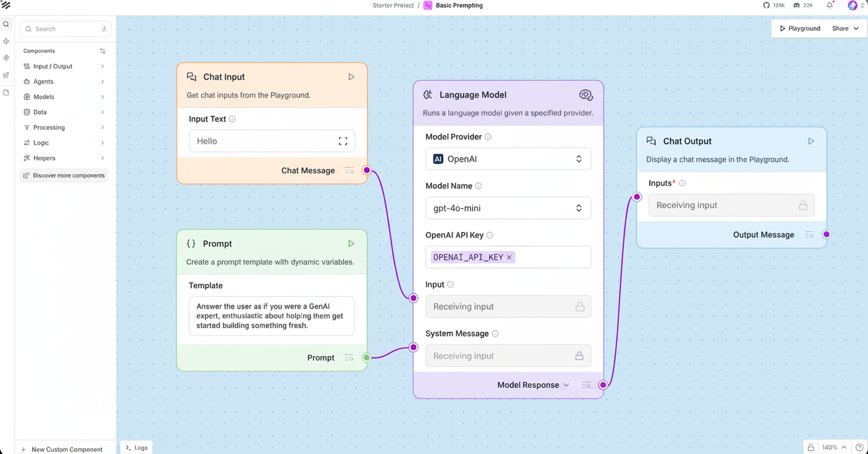Click the Language Model brain icon
The height and width of the screenshot is (454, 868).
(586, 95)
